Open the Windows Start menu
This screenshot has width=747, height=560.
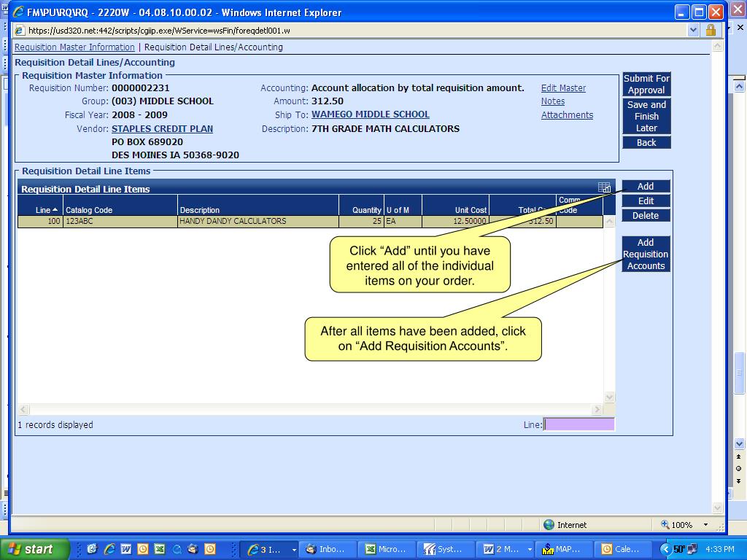point(34,549)
